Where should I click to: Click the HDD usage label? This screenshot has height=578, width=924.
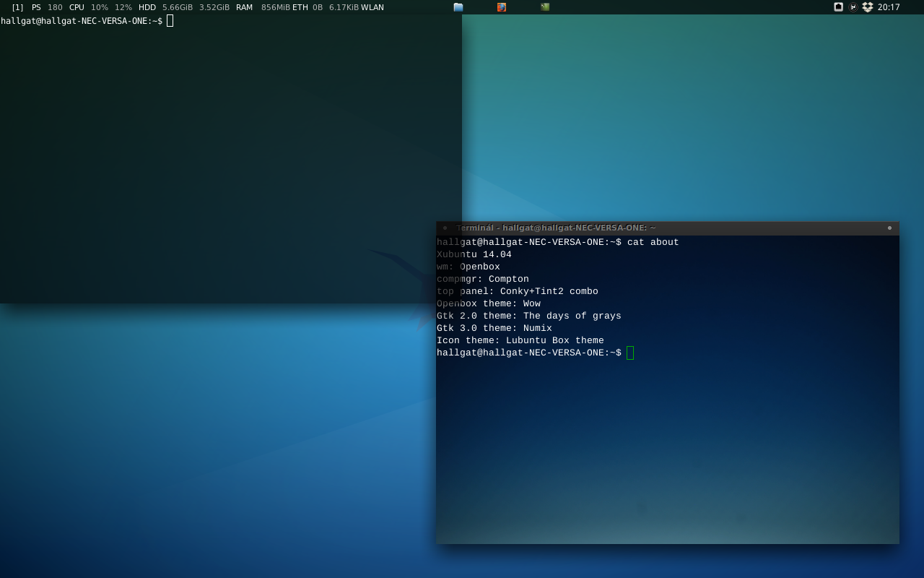pos(147,7)
